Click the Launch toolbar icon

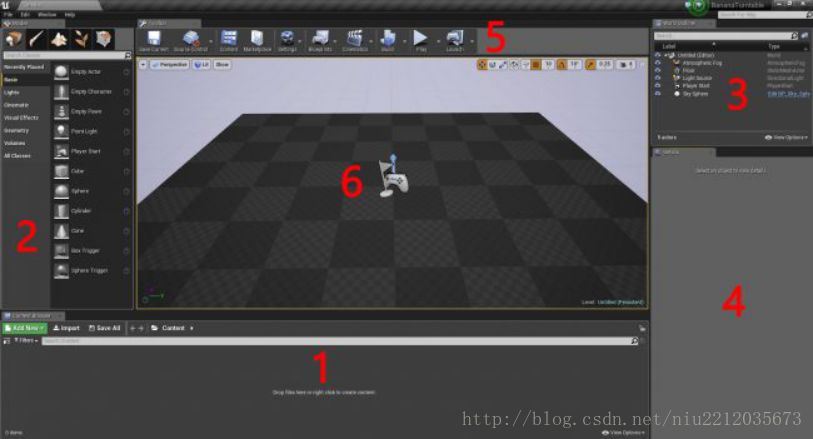[x=455, y=41]
